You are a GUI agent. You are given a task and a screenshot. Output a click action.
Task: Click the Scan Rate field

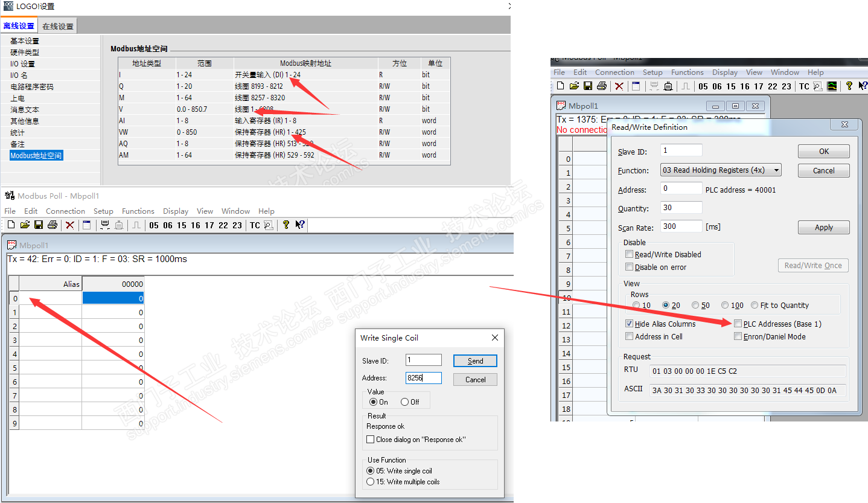681,226
